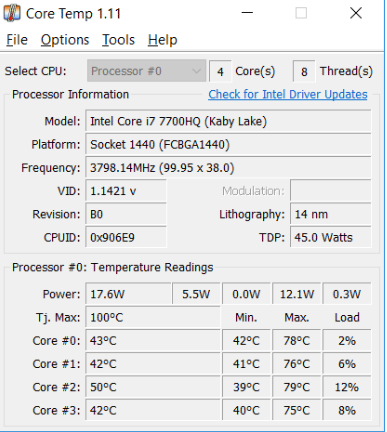Click Core #2 minimum temperature 39°C
387x432 pixels.
pyautogui.click(x=246, y=387)
